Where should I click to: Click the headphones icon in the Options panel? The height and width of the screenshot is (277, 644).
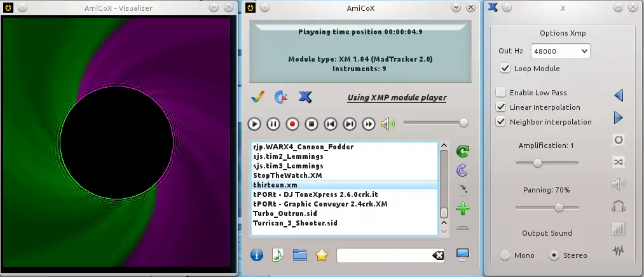click(x=619, y=206)
